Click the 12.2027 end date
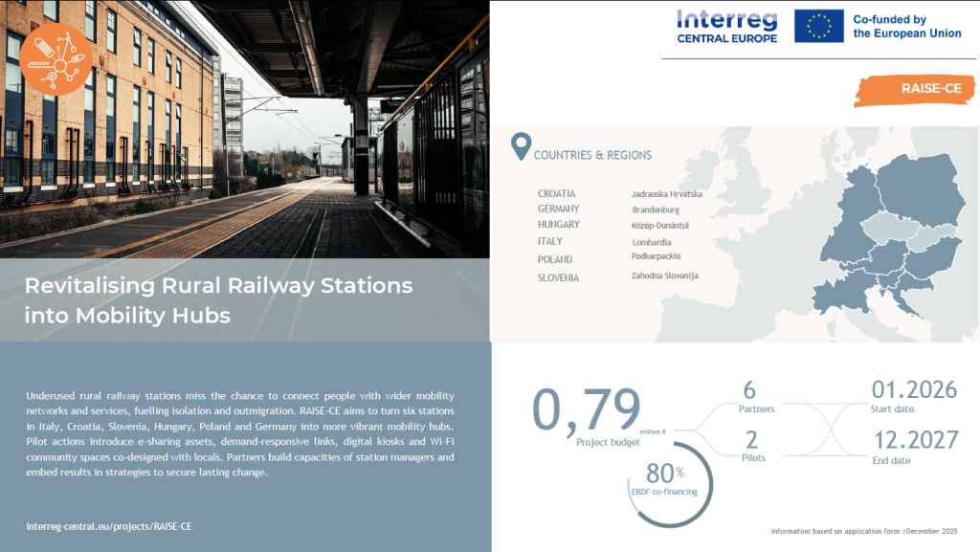980x552 pixels. [x=916, y=440]
